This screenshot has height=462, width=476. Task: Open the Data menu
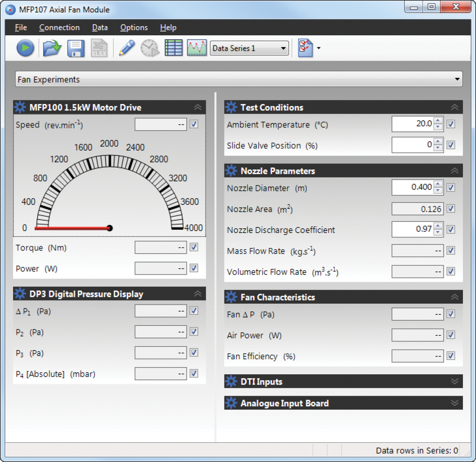[x=100, y=27]
